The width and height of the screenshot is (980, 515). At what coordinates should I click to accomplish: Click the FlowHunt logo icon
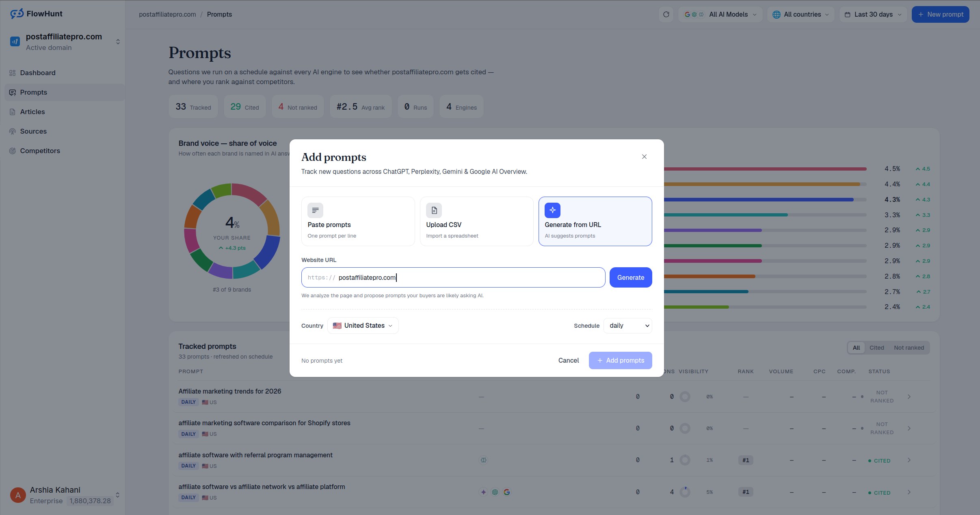(17, 14)
